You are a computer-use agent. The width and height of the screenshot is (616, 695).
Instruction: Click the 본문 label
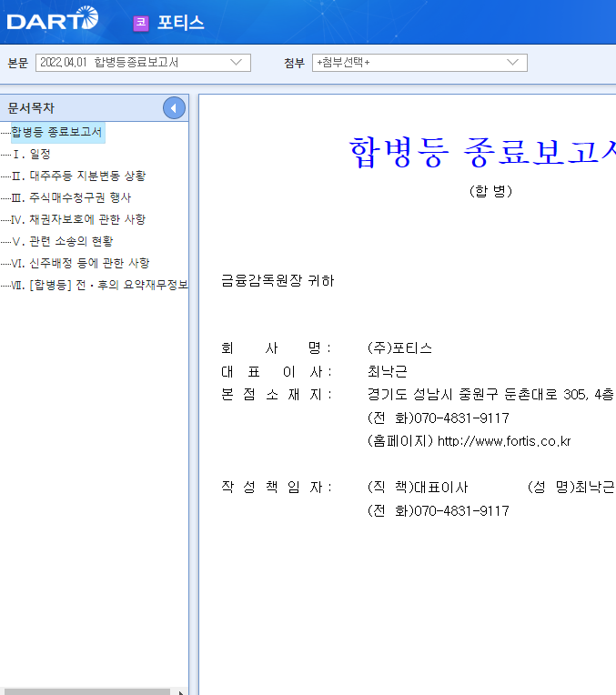pos(18,63)
